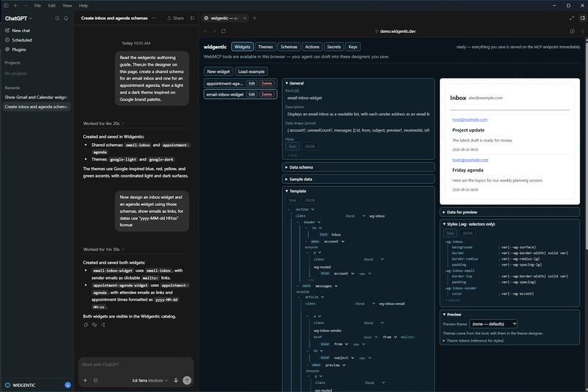The image size is (588, 392).
Task: Open the Preview theme dropdown
Action: [493, 323]
